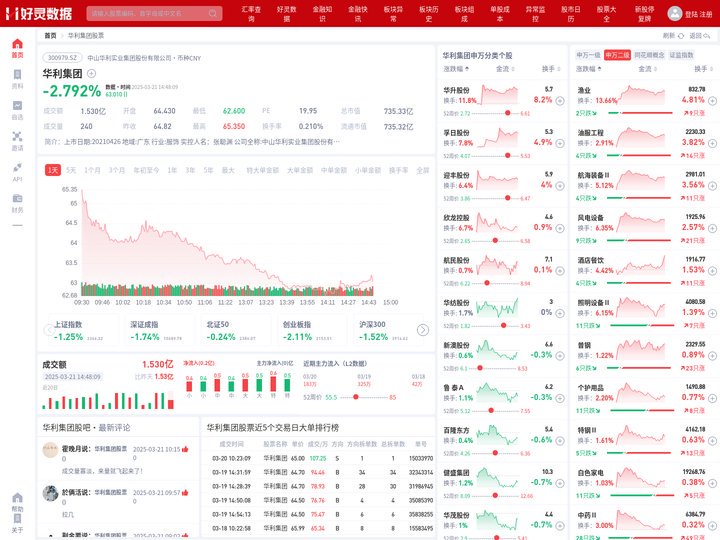Switch to the 同花顺概念 tab
The width and height of the screenshot is (720, 540).
click(649, 55)
